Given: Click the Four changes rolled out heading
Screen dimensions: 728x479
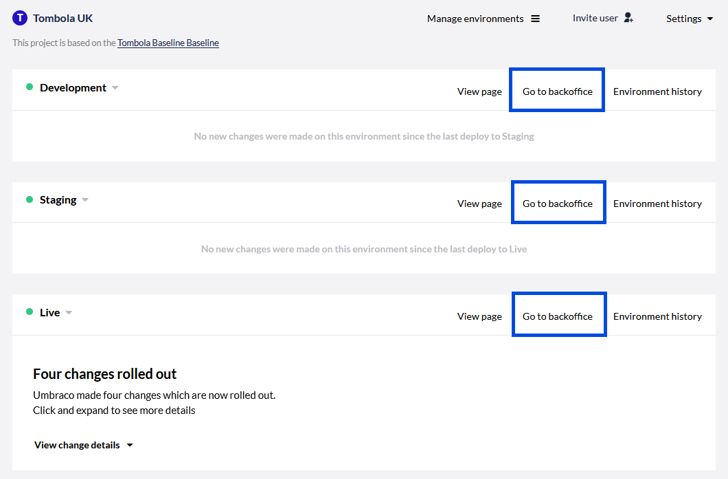Looking at the screenshot, I should coord(104,374).
